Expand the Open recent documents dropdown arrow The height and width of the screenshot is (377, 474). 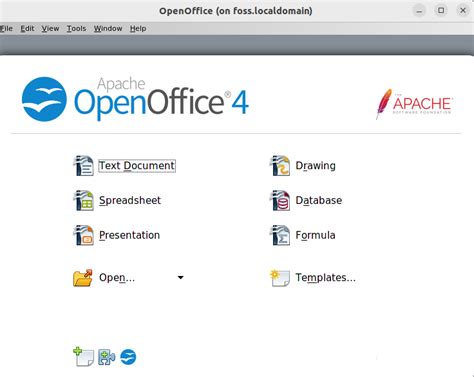point(180,277)
